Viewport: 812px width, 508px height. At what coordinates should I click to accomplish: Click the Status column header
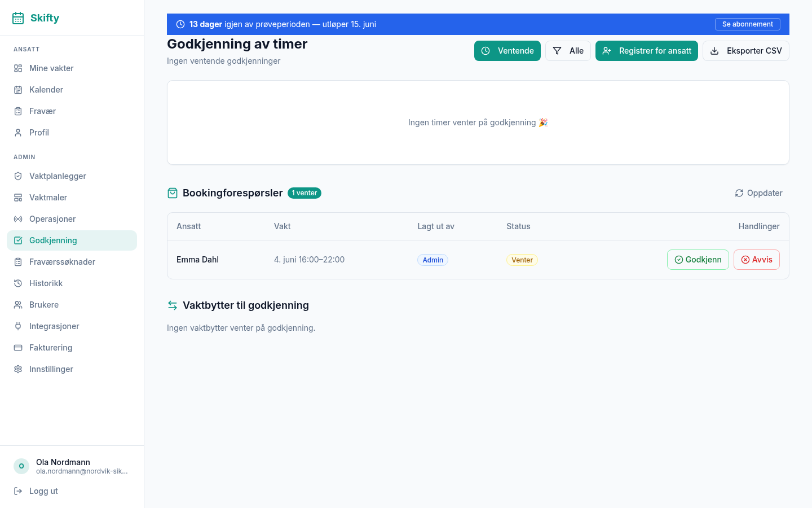point(518,226)
